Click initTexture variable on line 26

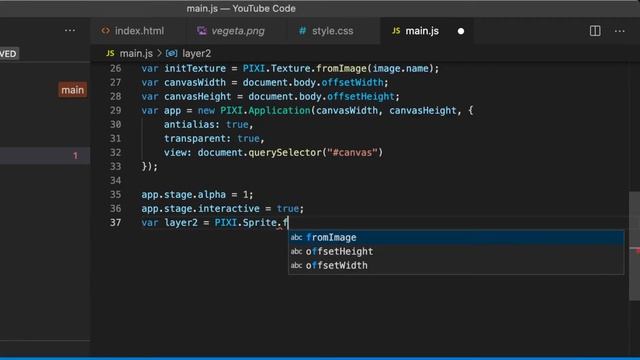195,69
